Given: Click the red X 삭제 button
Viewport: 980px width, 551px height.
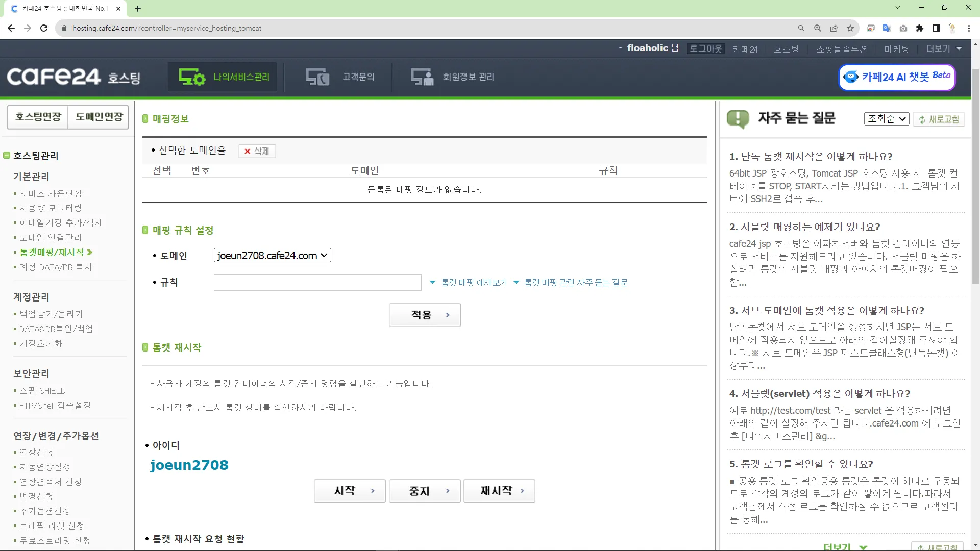Looking at the screenshot, I should [x=257, y=151].
